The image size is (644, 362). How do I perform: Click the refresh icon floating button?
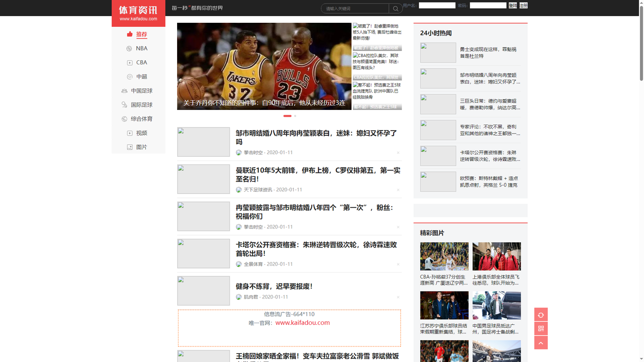tap(541, 315)
